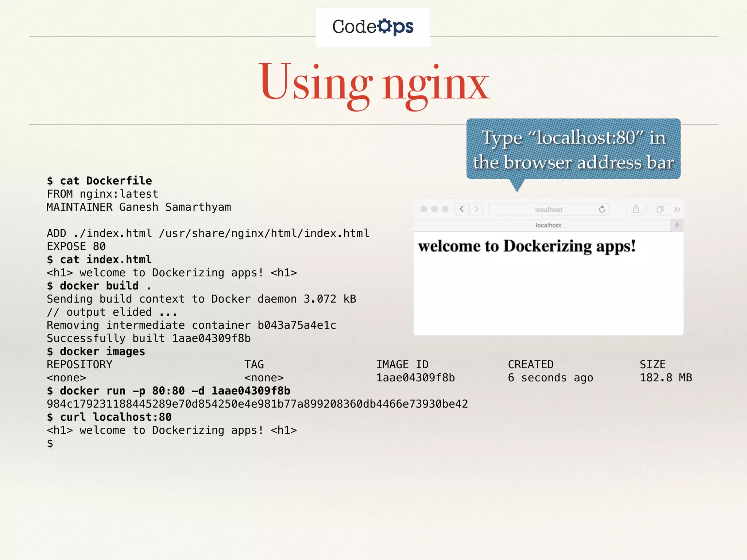The image size is (747, 560).
Task: Click the SIZE column header
Action: 653,365
